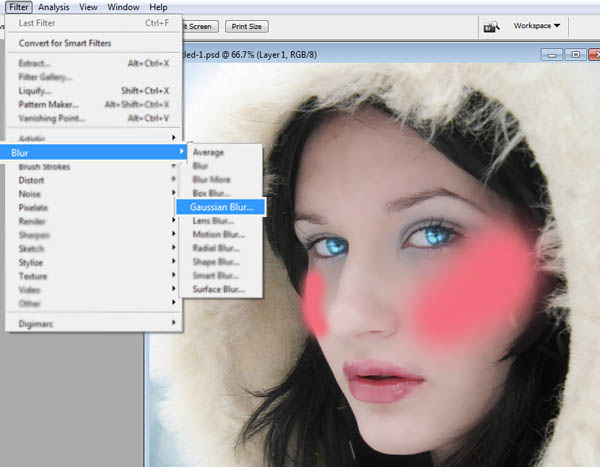Open Adobe Bridge from the options bar icon
The image size is (600, 467).
pos(491,26)
